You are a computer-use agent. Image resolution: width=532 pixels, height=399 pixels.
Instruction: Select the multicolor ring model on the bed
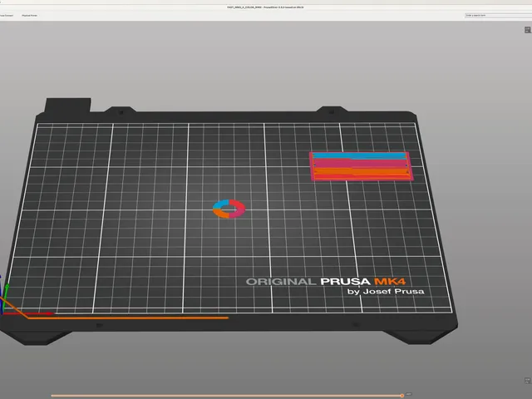[229, 209]
